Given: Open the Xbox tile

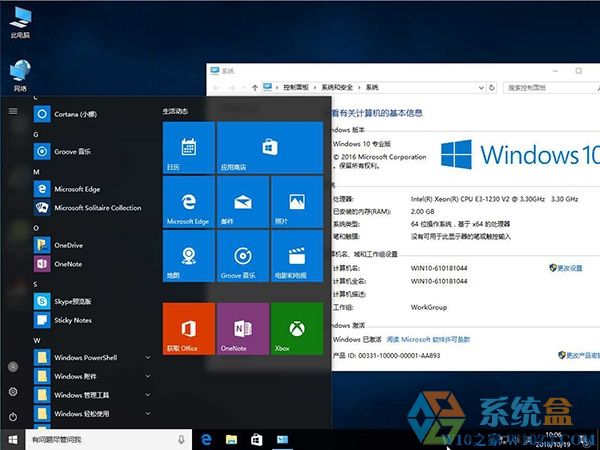Looking at the screenshot, I should 296,328.
